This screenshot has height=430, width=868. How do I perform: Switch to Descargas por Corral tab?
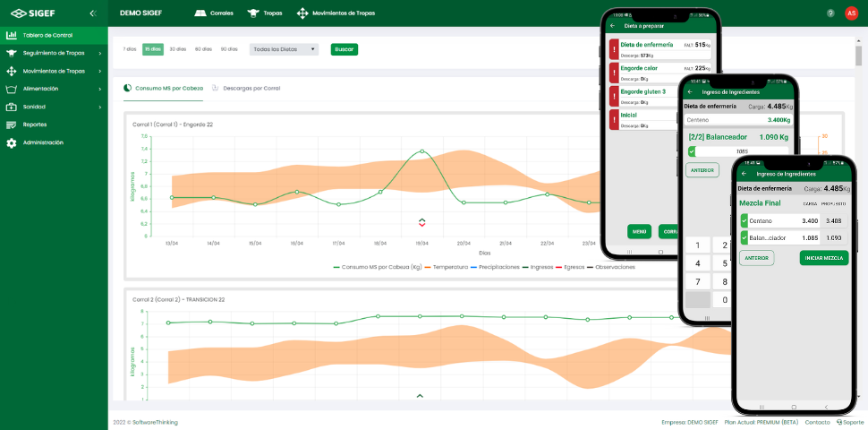(246, 89)
